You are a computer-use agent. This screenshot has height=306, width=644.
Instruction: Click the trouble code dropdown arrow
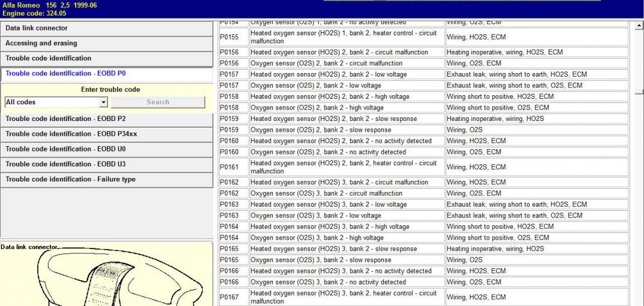tap(103, 102)
